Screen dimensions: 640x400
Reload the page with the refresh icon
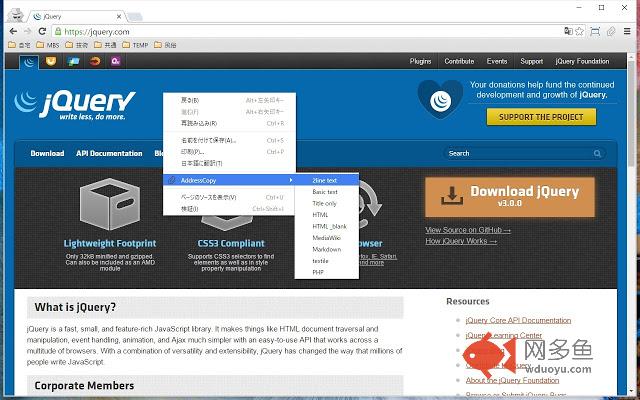42,31
